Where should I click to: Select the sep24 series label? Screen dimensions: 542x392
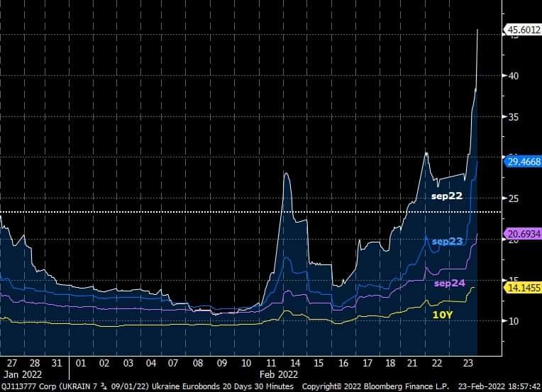[449, 284]
